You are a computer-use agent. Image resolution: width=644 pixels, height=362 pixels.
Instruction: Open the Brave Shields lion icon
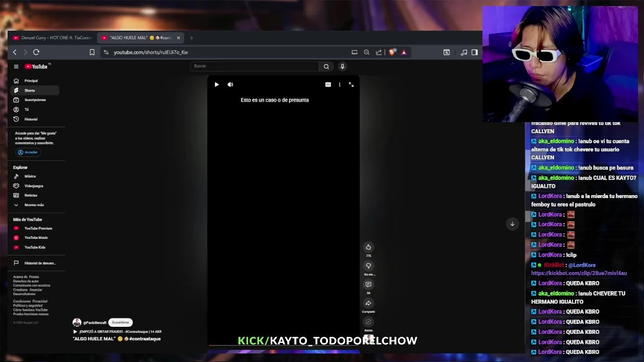pos(392,52)
